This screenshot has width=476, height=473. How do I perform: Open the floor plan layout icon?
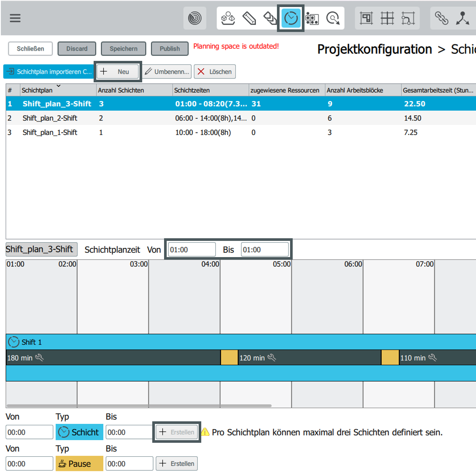click(x=367, y=18)
